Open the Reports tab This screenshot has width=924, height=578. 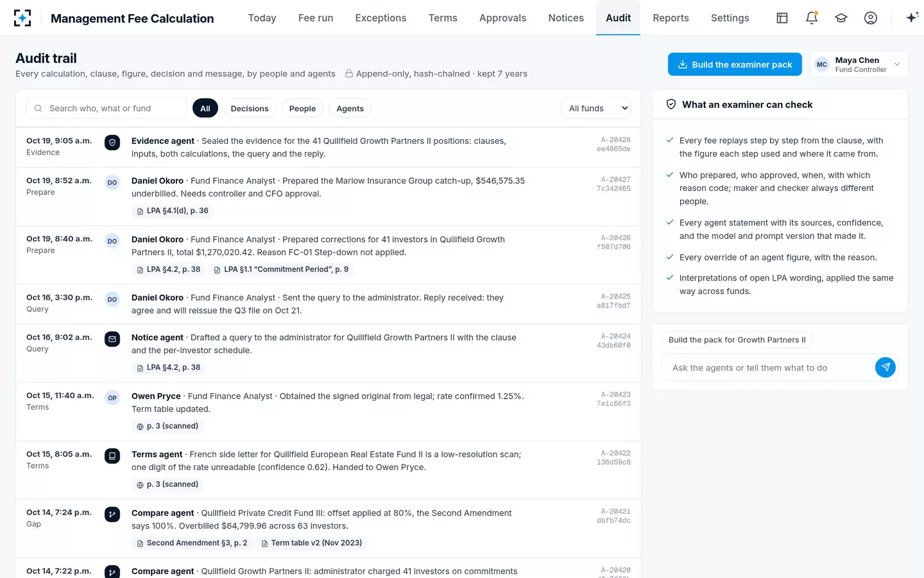671,18
